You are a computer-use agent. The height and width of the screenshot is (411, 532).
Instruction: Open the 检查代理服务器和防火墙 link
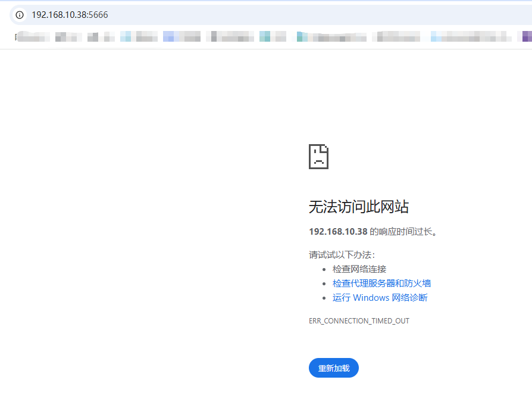tap(381, 284)
